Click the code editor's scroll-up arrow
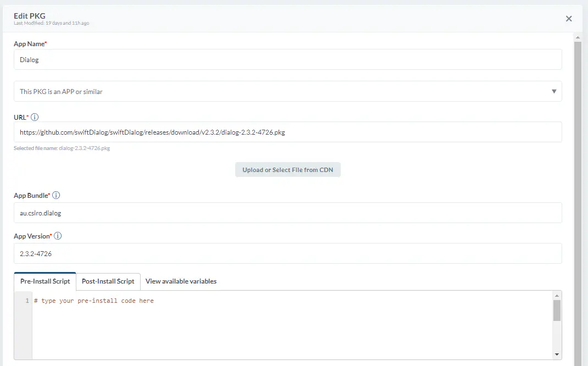 (557, 296)
